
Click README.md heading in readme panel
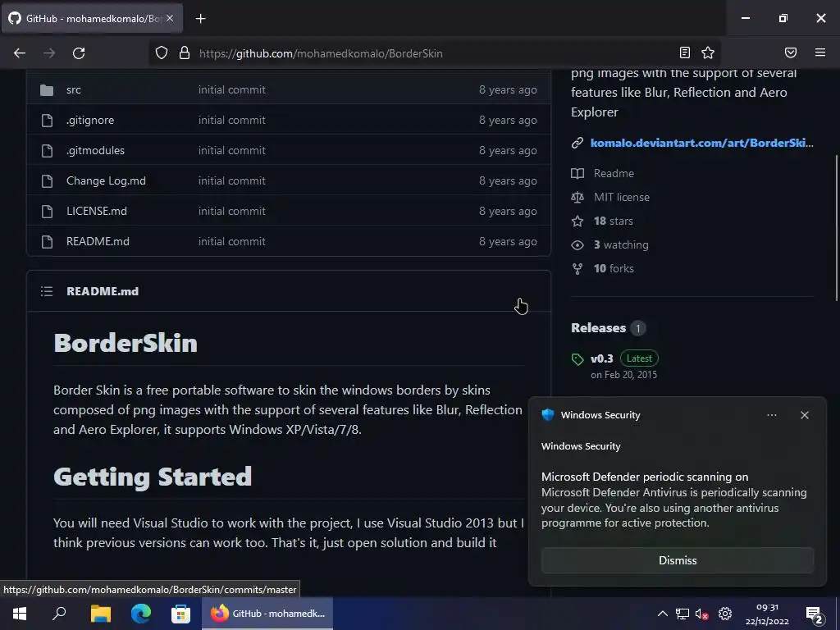(103, 291)
